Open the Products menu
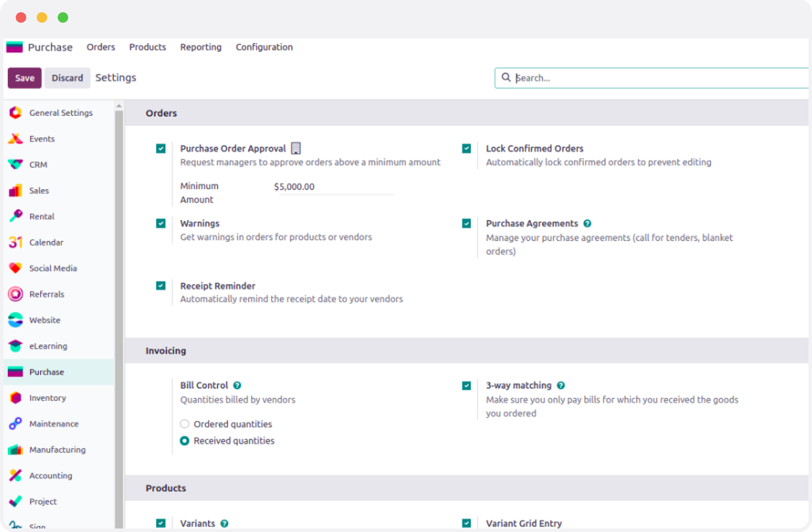The width and height of the screenshot is (812, 532). click(147, 47)
